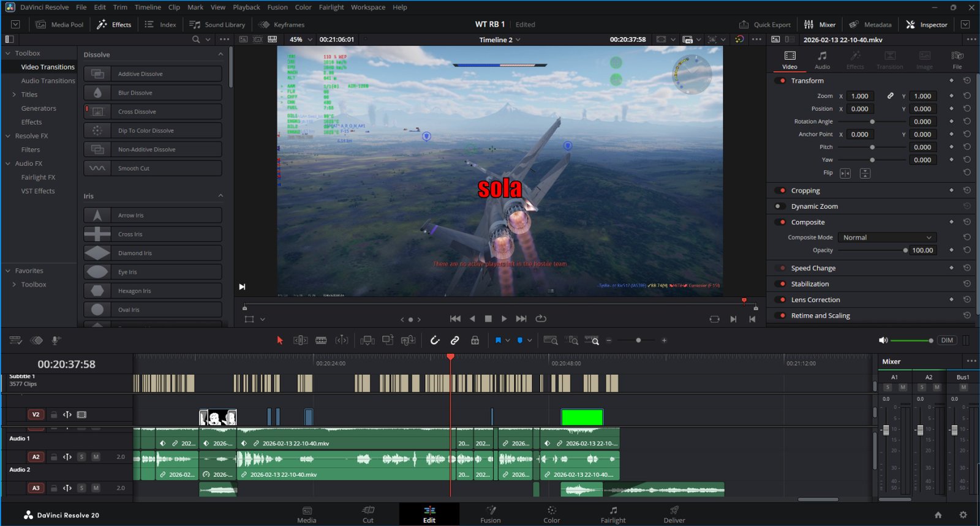This screenshot has height=526, width=980.
Task: Play the timeline in viewer
Action: click(504, 318)
